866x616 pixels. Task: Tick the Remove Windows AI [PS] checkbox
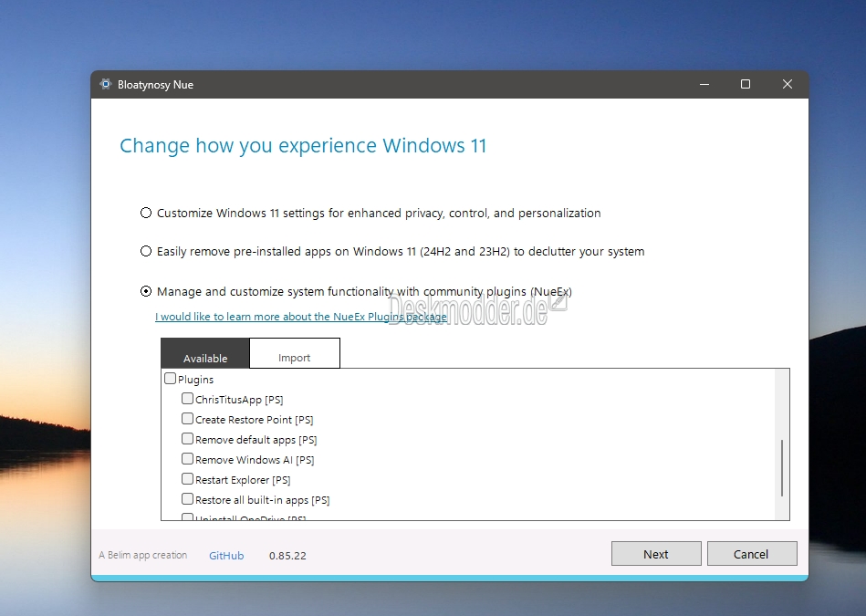tap(187, 458)
